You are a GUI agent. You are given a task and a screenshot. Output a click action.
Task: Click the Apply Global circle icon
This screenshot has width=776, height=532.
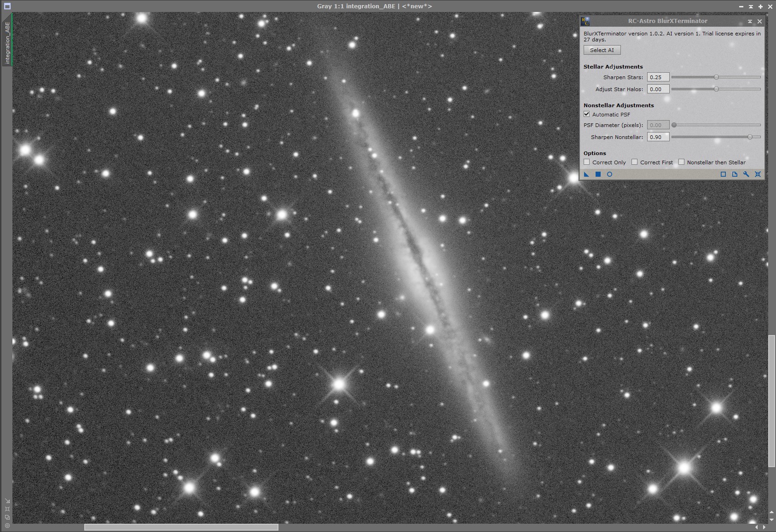pyautogui.click(x=609, y=174)
